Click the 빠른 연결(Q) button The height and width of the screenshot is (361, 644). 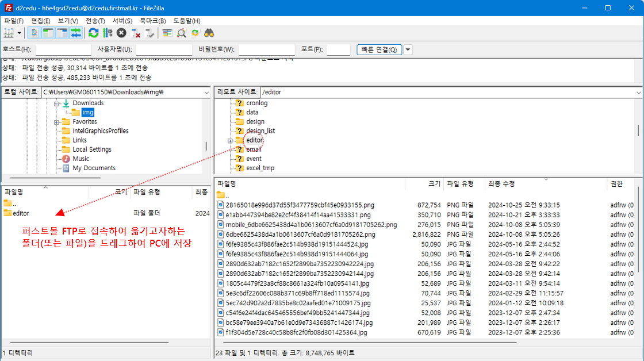click(x=379, y=50)
